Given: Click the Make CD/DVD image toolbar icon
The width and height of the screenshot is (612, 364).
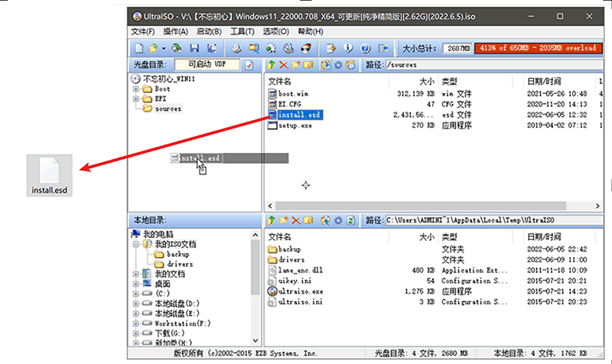Looking at the screenshot, I should [236, 48].
